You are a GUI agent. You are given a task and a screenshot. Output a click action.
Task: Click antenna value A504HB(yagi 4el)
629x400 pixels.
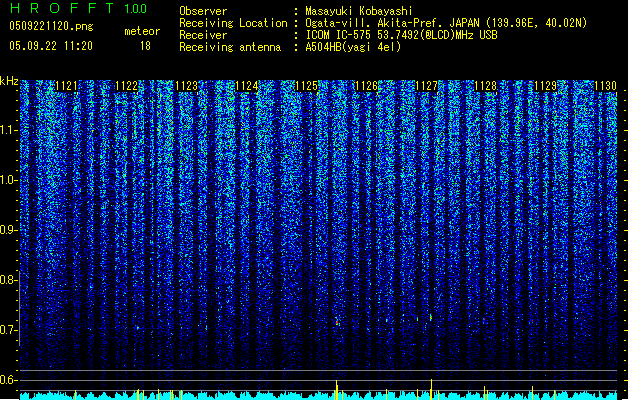click(353, 47)
